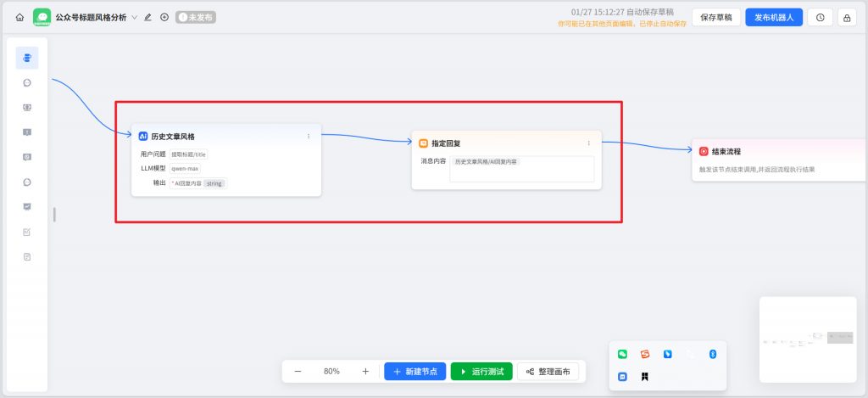Click 历史文章风格/AI回复内容 variable tag

(x=486, y=161)
